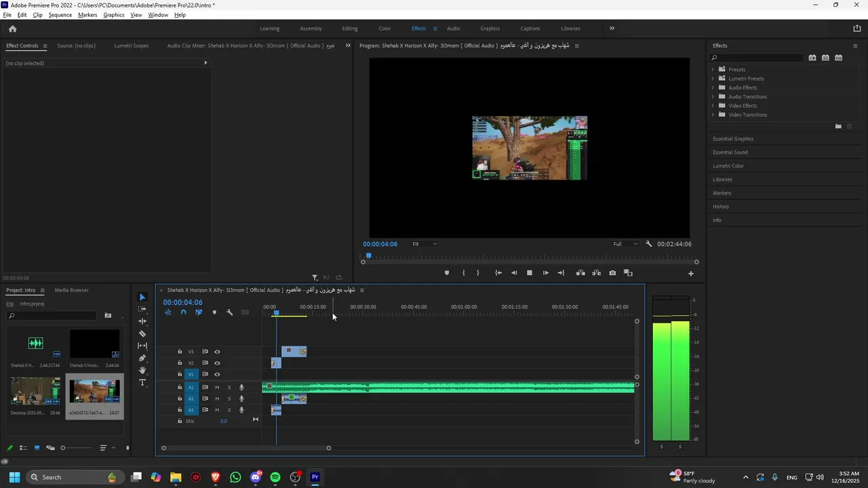868x488 pixels.
Task: Create new custom bin in Effects panel
Action: (838, 126)
